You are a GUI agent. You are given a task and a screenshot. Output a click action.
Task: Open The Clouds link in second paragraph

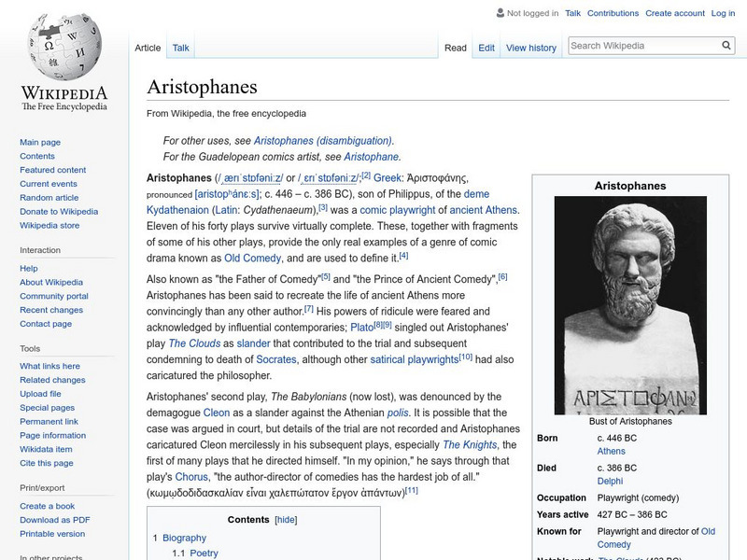pyautogui.click(x=194, y=343)
